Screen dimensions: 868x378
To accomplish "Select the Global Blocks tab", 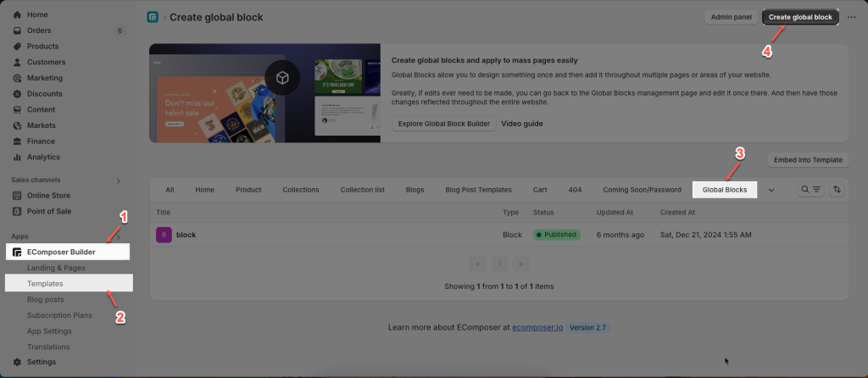I will [x=725, y=190].
